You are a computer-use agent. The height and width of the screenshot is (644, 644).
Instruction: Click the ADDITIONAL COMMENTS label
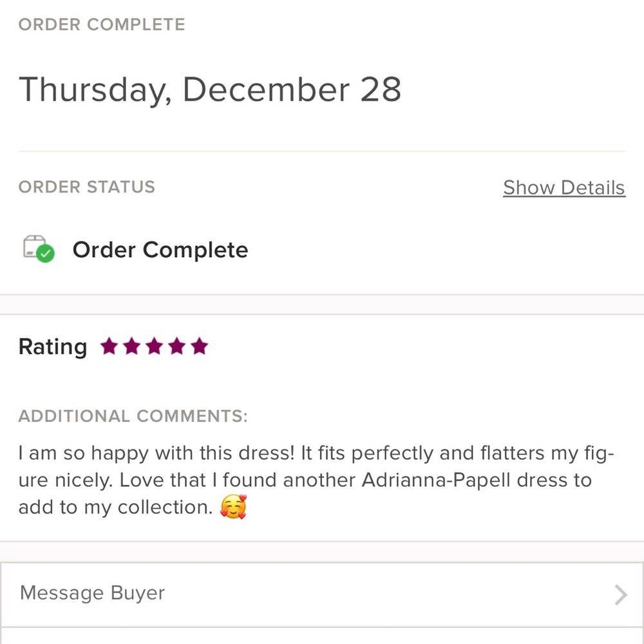(x=133, y=416)
